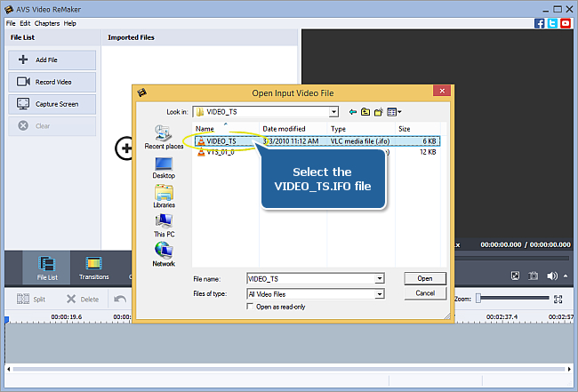The image size is (578, 392).
Task: Expand the File name dropdown arrow
Action: 380,278
